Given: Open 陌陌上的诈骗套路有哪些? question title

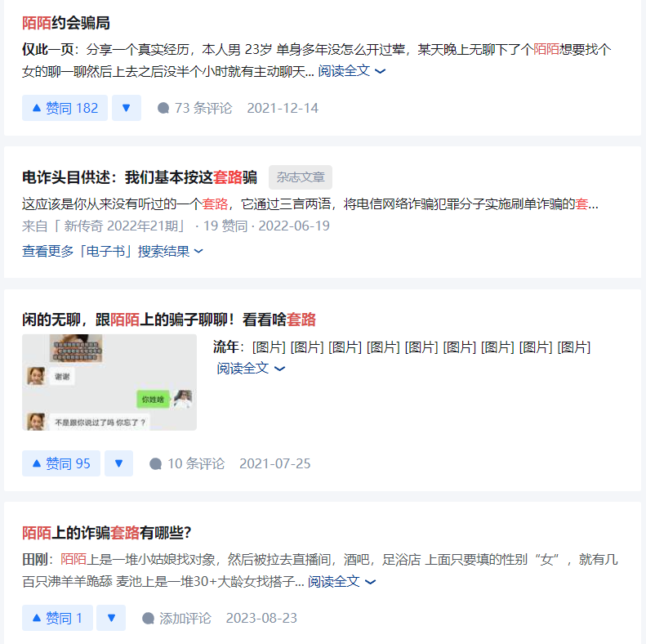Looking at the screenshot, I should pos(107,533).
